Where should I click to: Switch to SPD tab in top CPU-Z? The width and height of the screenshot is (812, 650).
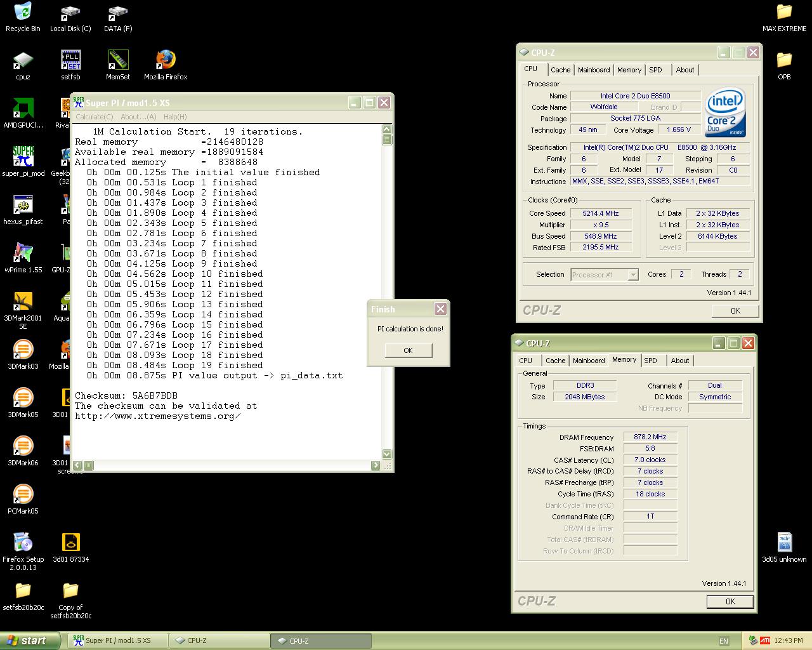pos(655,70)
